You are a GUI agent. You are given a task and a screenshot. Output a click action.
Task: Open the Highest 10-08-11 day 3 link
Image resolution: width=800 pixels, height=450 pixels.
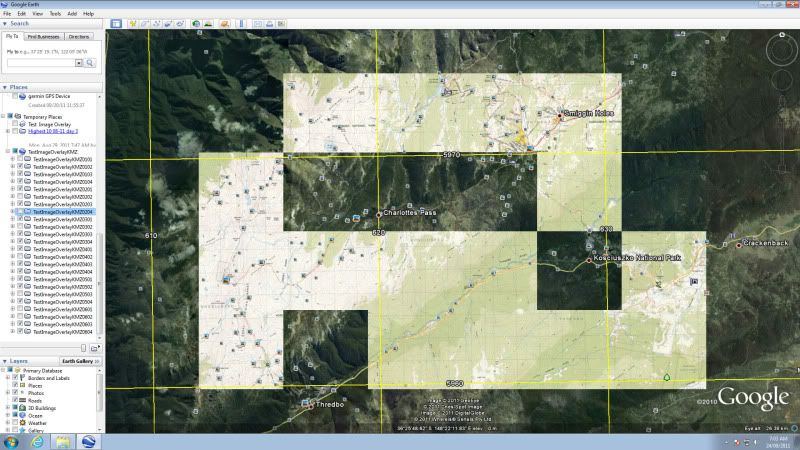click(53, 131)
